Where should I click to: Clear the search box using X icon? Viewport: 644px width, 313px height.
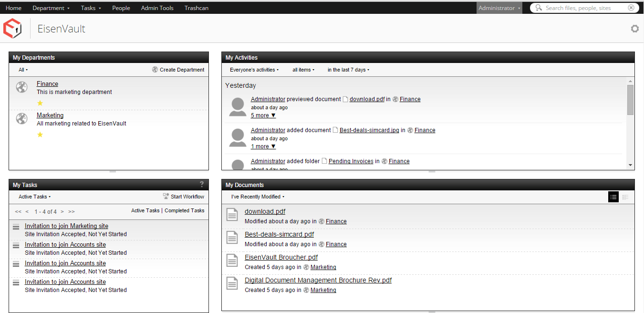coord(631,8)
